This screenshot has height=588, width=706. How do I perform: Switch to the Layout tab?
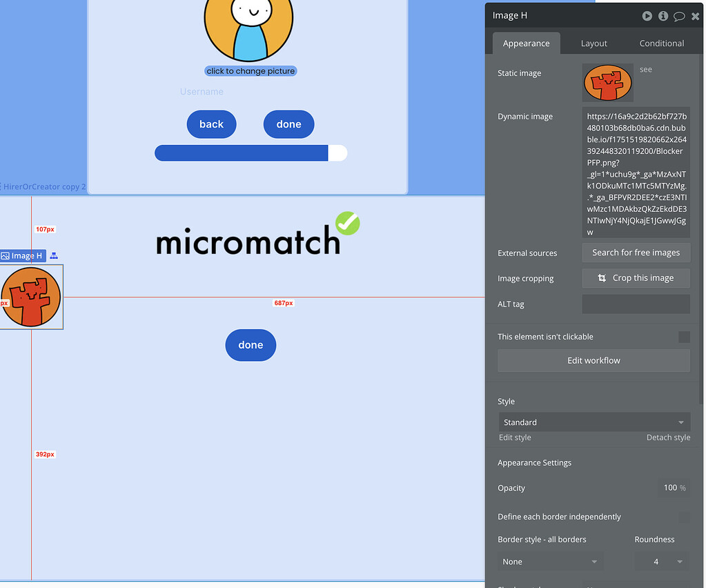coord(593,43)
